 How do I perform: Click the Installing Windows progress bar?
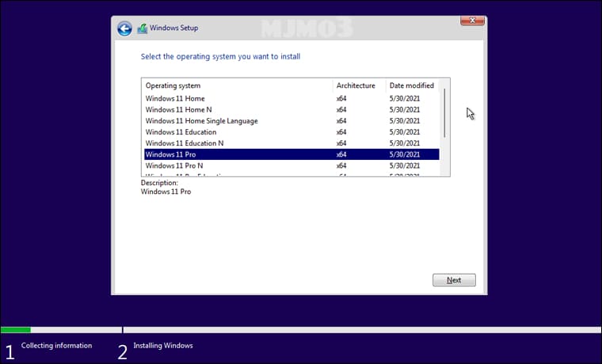pyautogui.click(x=362, y=330)
